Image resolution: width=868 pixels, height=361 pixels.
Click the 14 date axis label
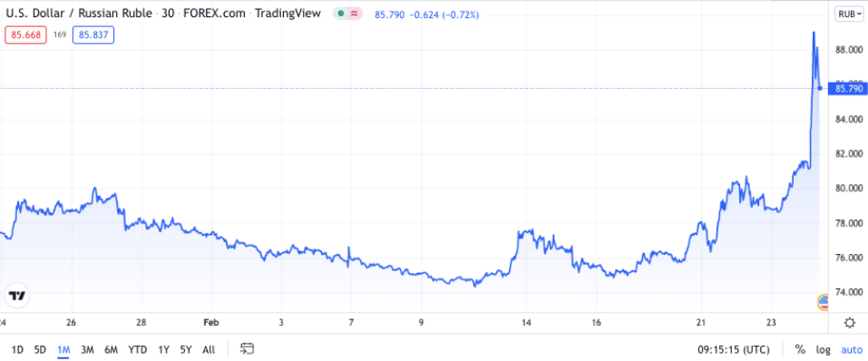tap(526, 322)
